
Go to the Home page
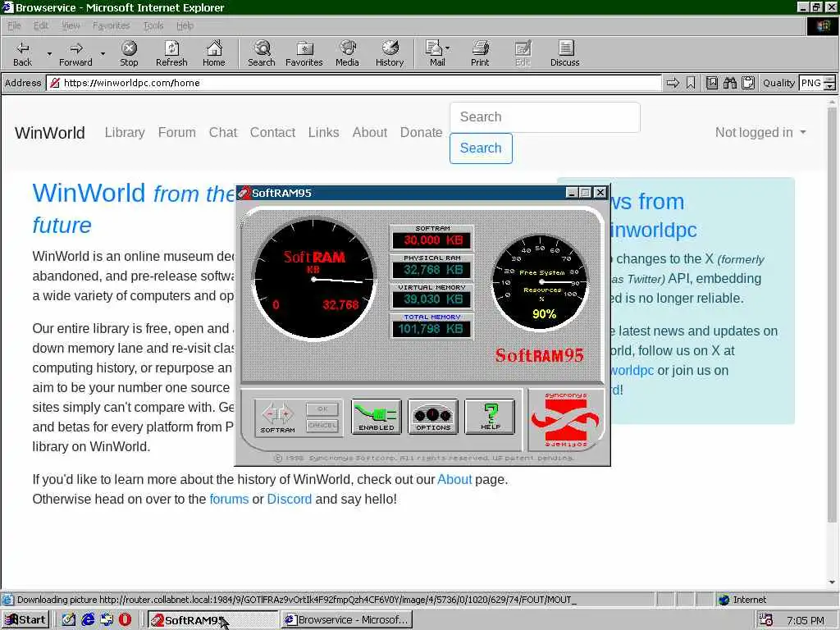pyautogui.click(x=214, y=53)
